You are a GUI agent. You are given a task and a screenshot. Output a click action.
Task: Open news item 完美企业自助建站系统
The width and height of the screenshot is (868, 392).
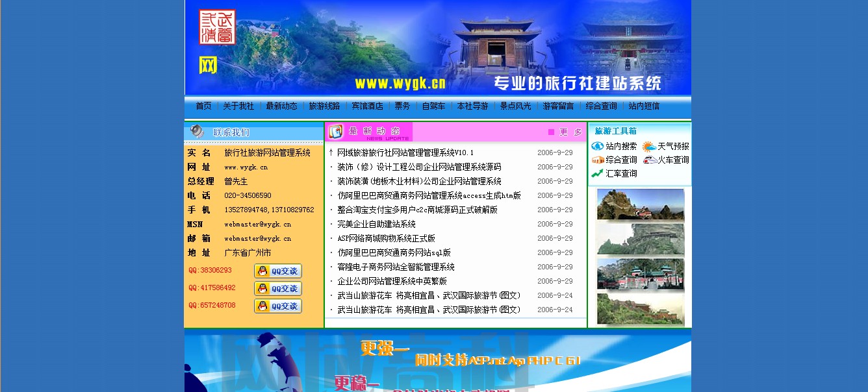(x=376, y=224)
